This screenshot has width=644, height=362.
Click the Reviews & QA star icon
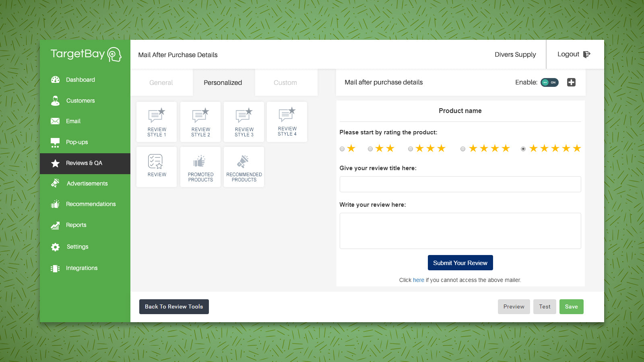pyautogui.click(x=55, y=163)
